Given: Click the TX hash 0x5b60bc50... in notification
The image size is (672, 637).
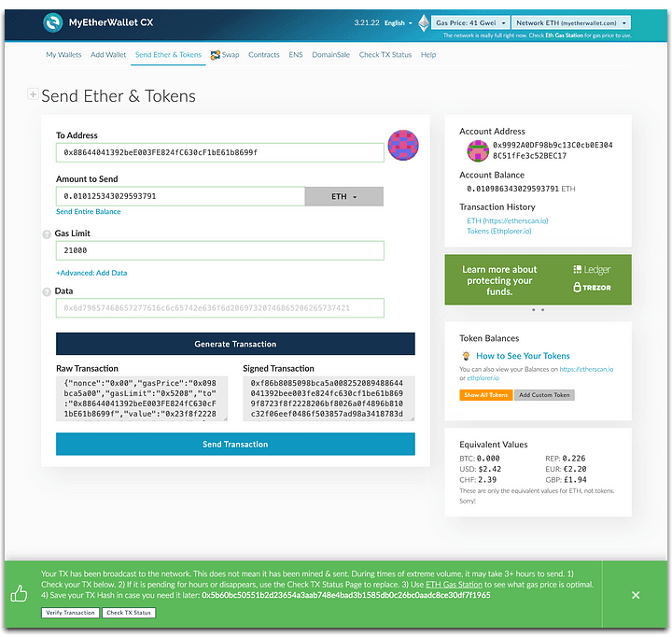Looking at the screenshot, I should click(x=346, y=595).
